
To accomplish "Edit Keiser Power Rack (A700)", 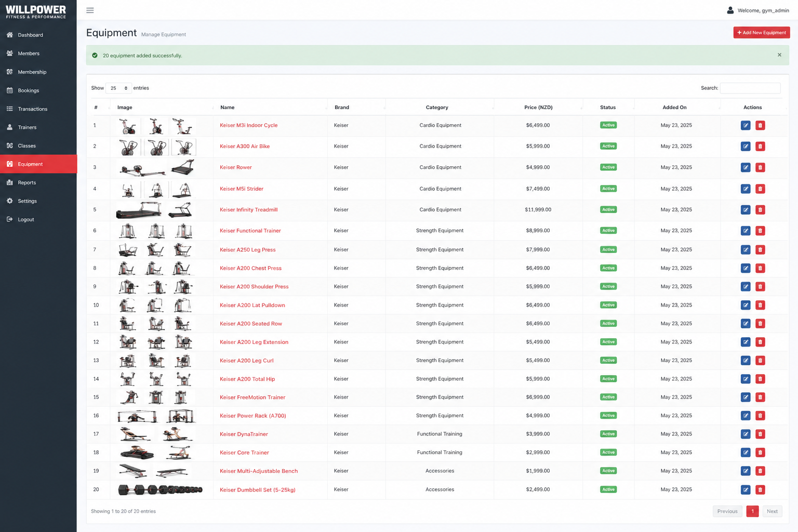I will 746,416.
